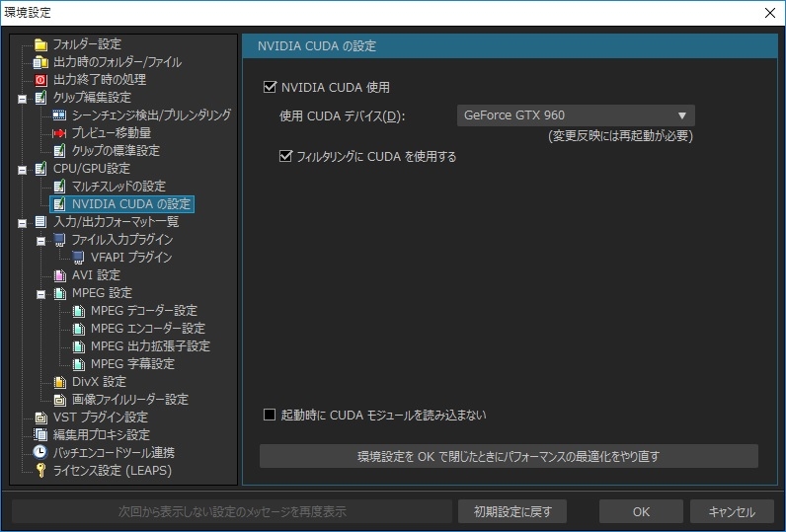The width and height of the screenshot is (786, 532).
Task: Click パフォーマンスの最適化をやり直す button
Action: [x=509, y=456]
